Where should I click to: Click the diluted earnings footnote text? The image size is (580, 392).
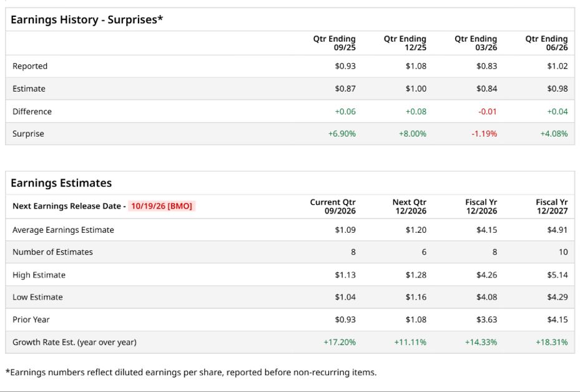coord(191,372)
